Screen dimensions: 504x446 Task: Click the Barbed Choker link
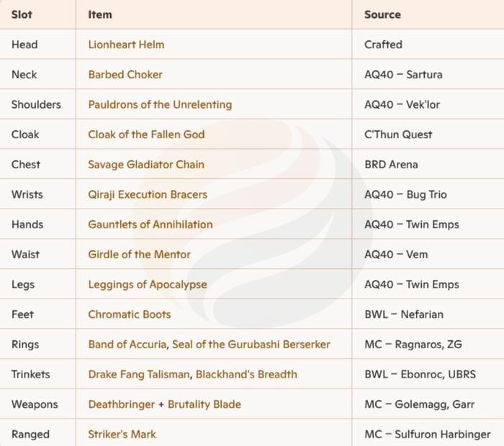coord(125,75)
